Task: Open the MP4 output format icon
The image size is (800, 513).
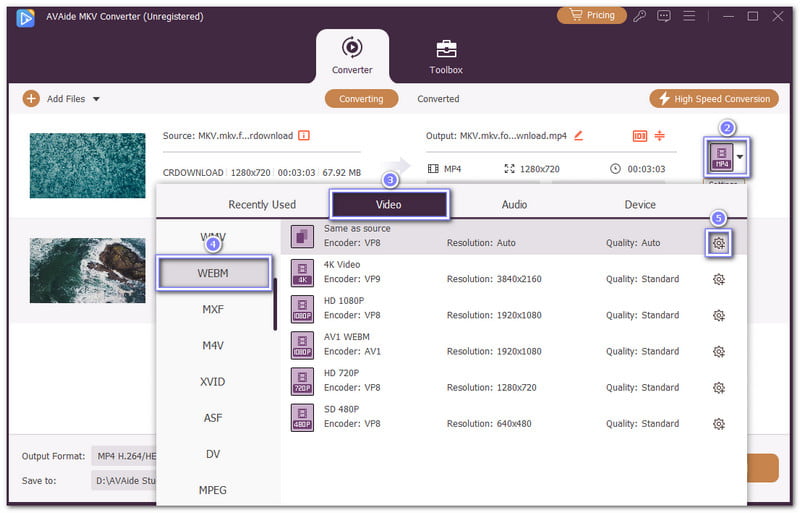Action: pos(721,157)
